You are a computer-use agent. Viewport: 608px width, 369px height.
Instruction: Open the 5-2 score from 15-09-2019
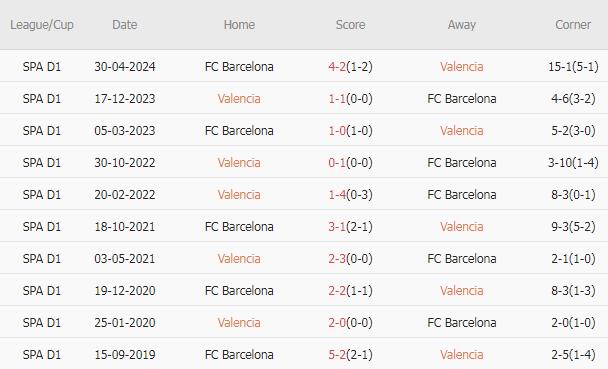click(337, 355)
